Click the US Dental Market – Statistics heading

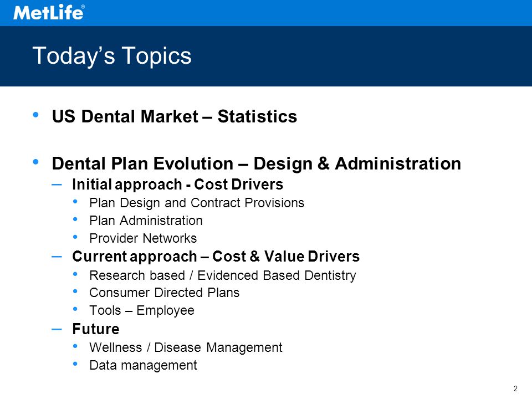point(175,116)
